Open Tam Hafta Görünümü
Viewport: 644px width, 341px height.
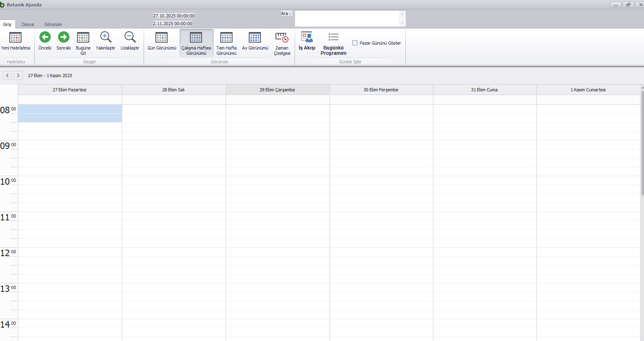[x=226, y=38]
